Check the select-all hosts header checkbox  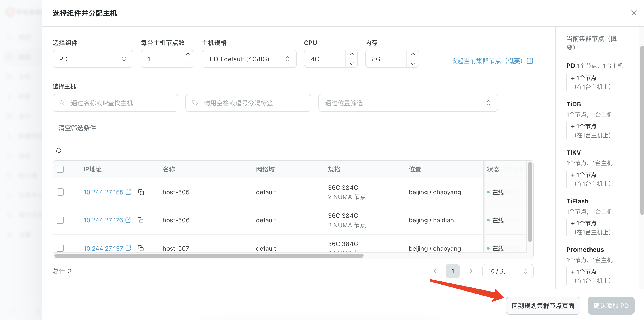(60, 169)
